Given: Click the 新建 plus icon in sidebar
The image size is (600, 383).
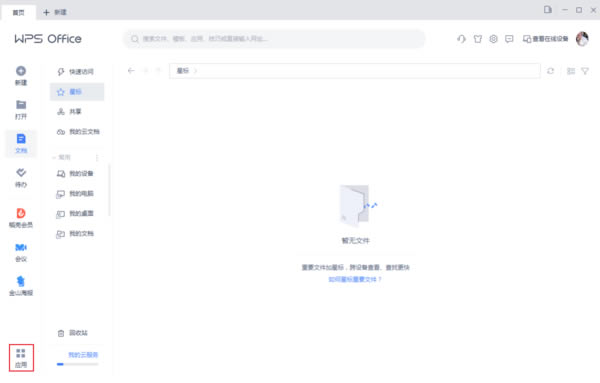Looking at the screenshot, I should 21,71.
